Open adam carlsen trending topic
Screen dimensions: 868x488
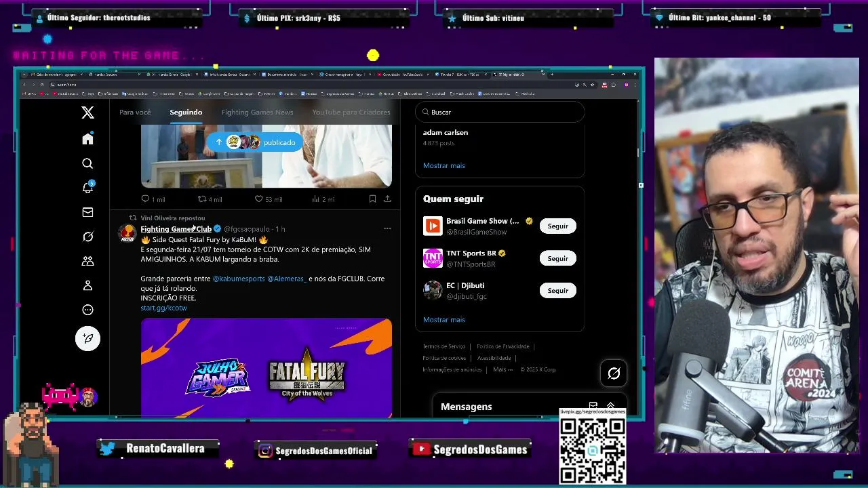tap(446, 132)
